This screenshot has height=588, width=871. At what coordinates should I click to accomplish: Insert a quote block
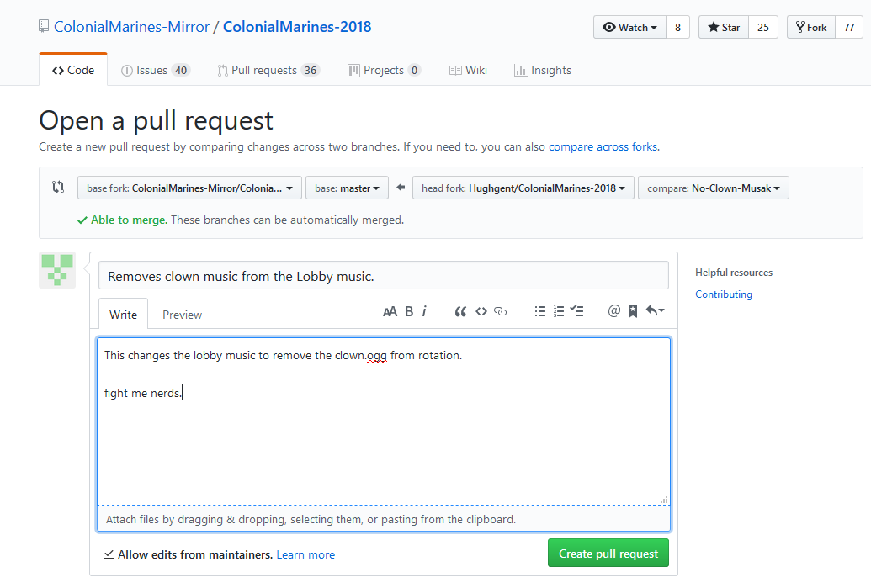pos(460,311)
